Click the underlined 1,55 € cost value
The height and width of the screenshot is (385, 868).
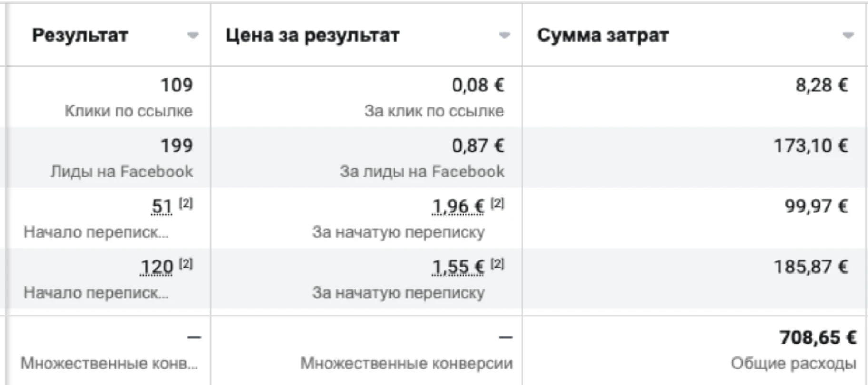(458, 267)
